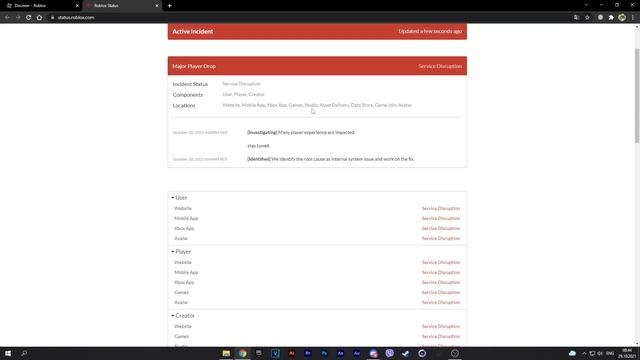Click the Active Incident banner

317,31
